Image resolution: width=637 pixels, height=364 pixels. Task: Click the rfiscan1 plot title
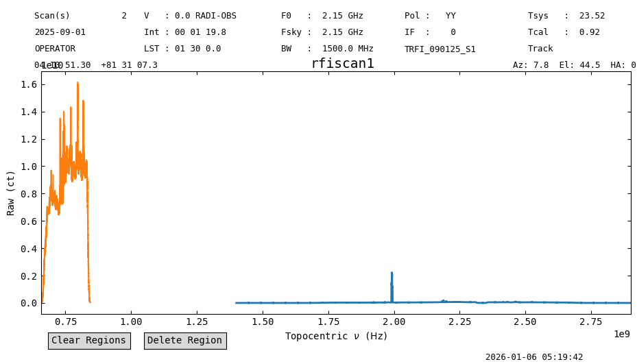pos(342,63)
